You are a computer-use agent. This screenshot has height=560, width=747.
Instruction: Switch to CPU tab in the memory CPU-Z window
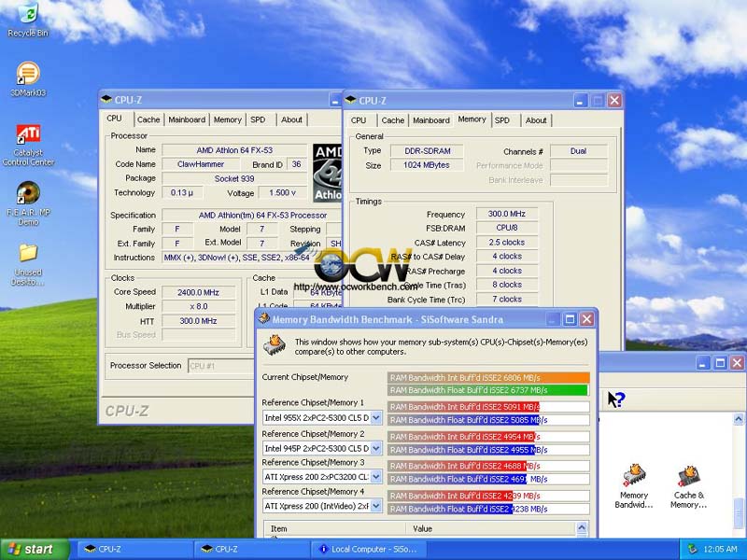tap(359, 120)
